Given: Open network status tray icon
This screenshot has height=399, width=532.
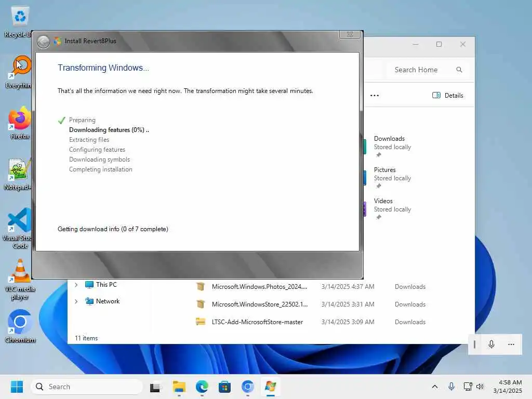Looking at the screenshot, I should pos(468,387).
